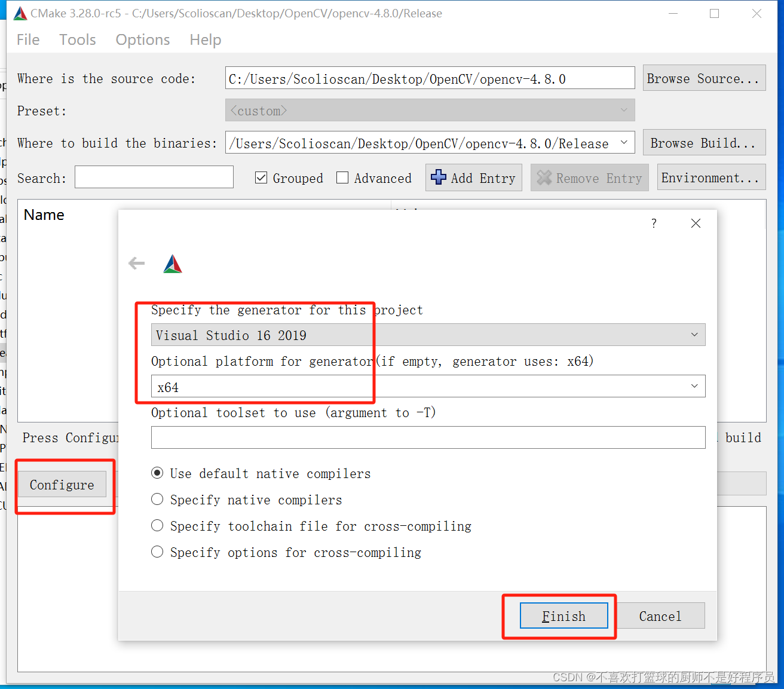Maximize the CMake window
The height and width of the screenshot is (689, 784).
coord(714,13)
